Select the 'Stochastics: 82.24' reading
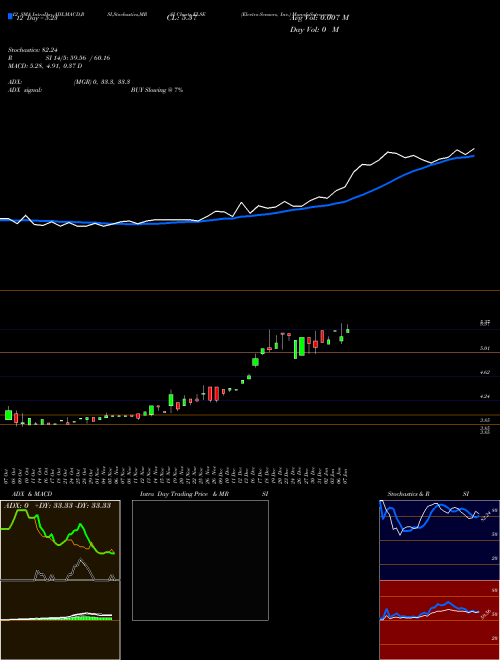 32,50
